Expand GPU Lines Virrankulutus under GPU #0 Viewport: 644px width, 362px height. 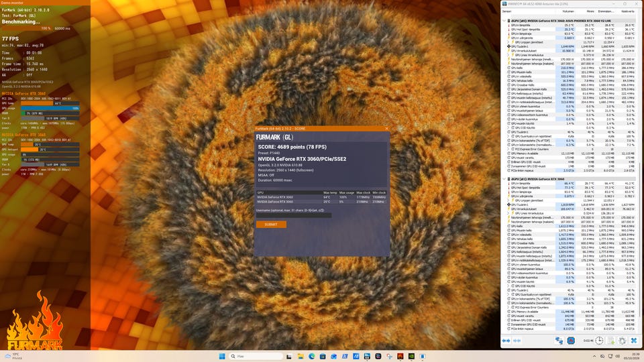(509, 55)
